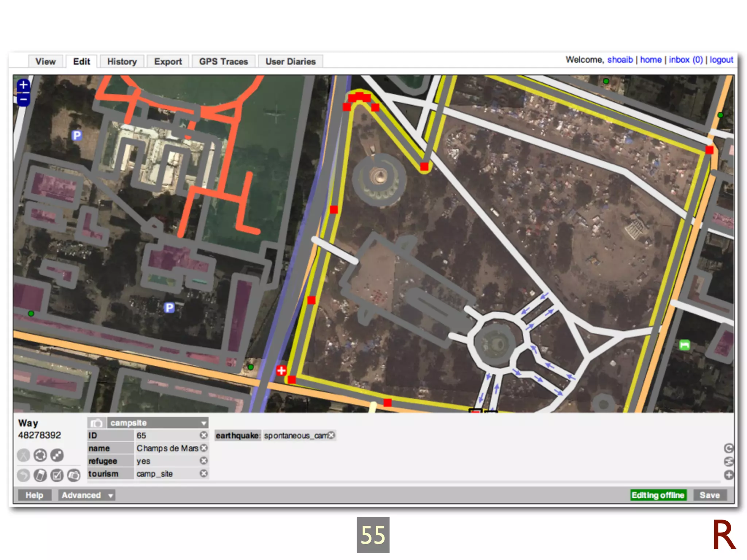Click the camera icon beside undo tools
Screen dimensions: 747x560
(74, 475)
